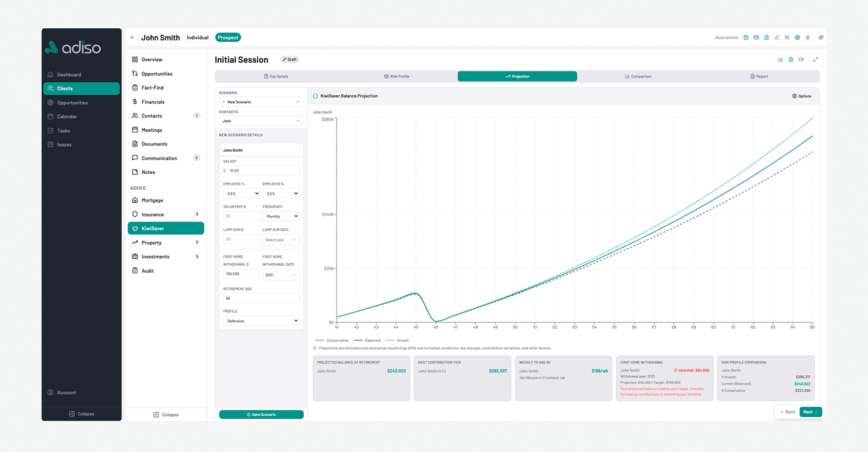Select the New Scenario radio button
This screenshot has width=868, height=452.
pos(224,101)
